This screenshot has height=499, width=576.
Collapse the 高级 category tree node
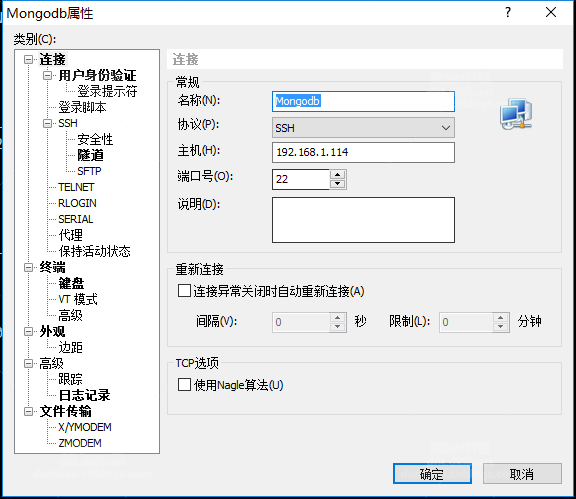(28, 363)
